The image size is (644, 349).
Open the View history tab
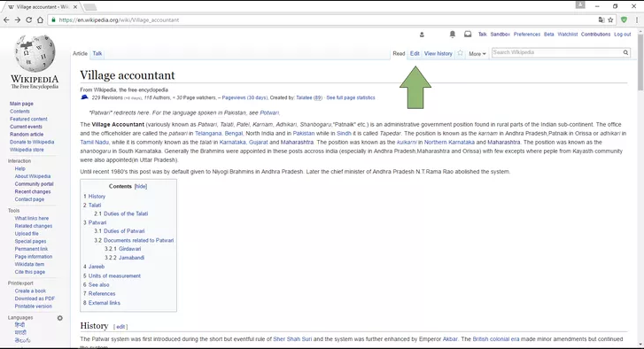(438, 53)
